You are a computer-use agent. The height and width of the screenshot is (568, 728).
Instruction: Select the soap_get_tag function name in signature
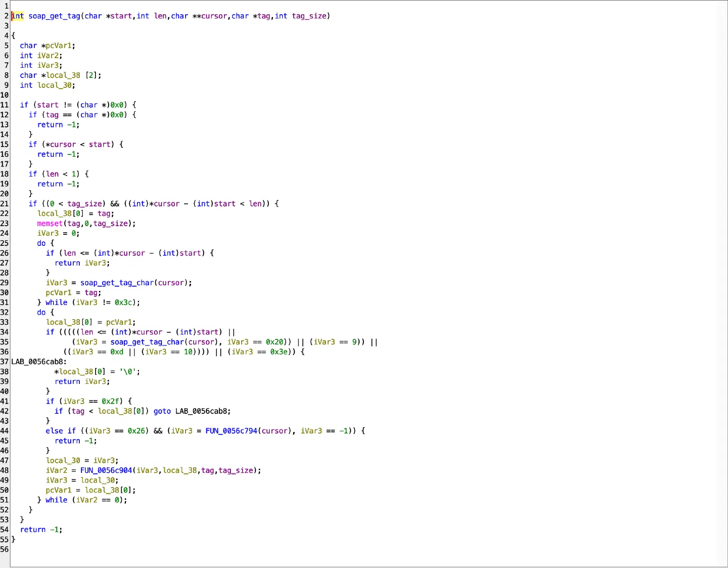coord(54,16)
